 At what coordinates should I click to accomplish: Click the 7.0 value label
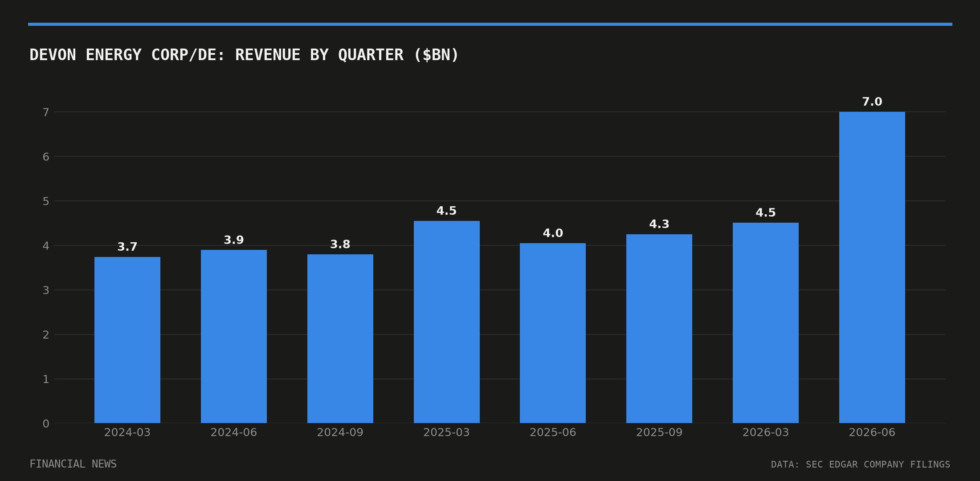(x=872, y=102)
